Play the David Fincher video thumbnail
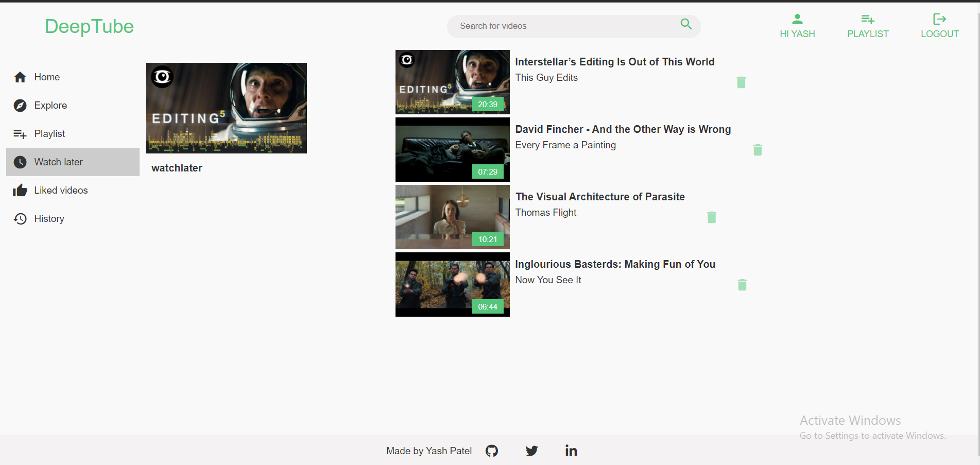The height and width of the screenshot is (465, 980). pyautogui.click(x=453, y=149)
